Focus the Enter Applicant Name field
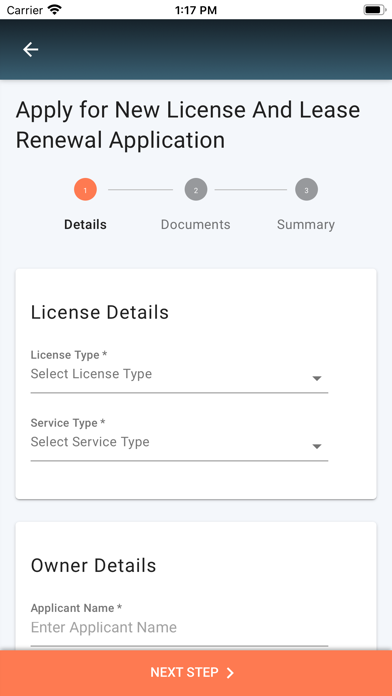This screenshot has width=392, height=696. 179,631
